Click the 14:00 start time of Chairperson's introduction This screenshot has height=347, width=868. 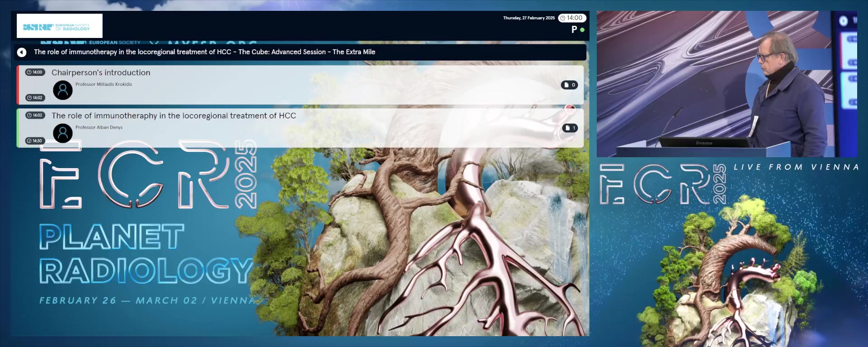(35, 72)
